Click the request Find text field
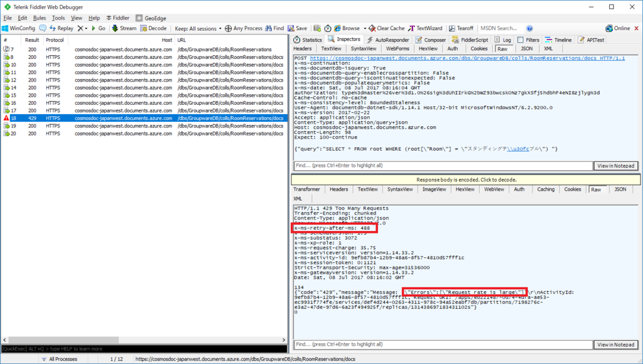This screenshot has width=643, height=364. [x=443, y=166]
